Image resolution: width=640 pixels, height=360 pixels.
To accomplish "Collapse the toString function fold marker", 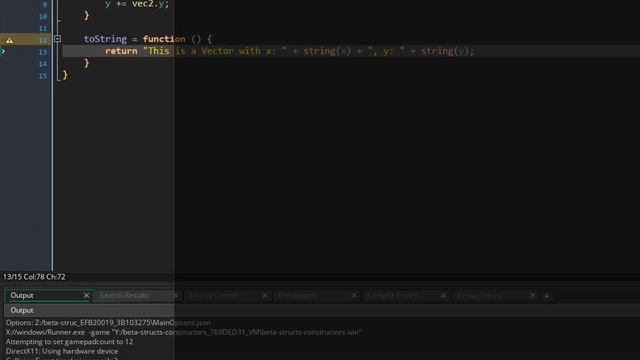I will 58,39.
